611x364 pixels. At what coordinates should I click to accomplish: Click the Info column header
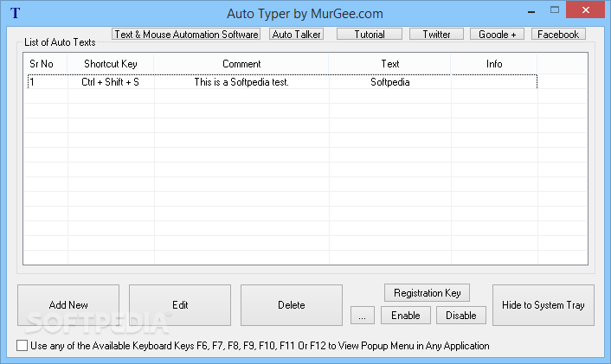tap(494, 64)
